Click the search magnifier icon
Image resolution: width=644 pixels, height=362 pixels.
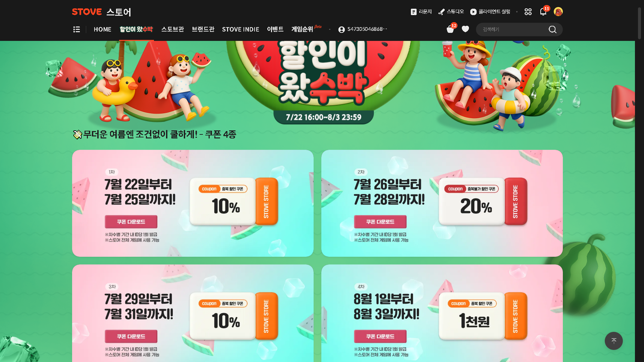click(x=552, y=29)
